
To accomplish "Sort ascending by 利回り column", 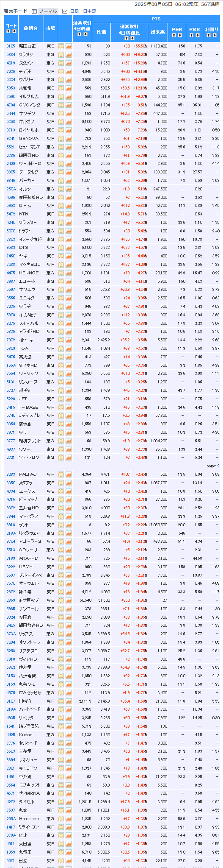I will coord(209,35).
